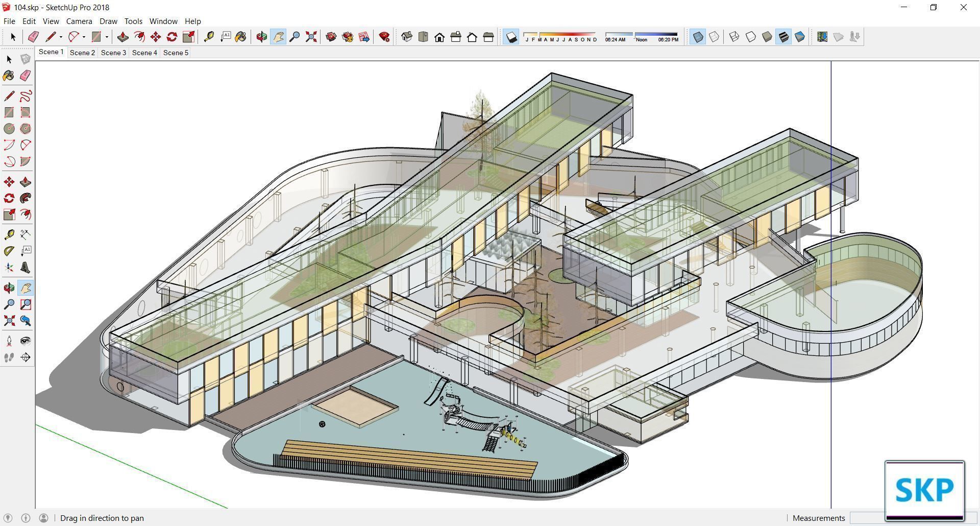
Task: Select the Text label tool in top toolbar
Action: click(x=225, y=37)
